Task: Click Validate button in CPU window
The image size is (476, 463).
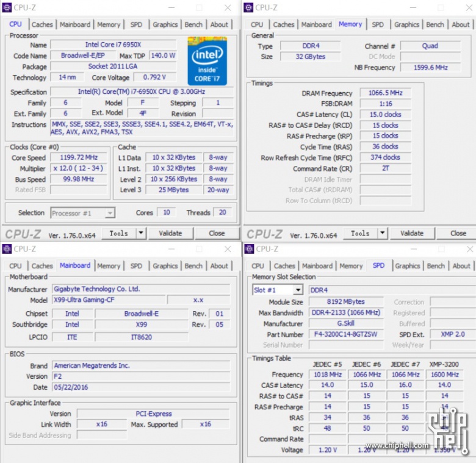Action: pos(170,233)
